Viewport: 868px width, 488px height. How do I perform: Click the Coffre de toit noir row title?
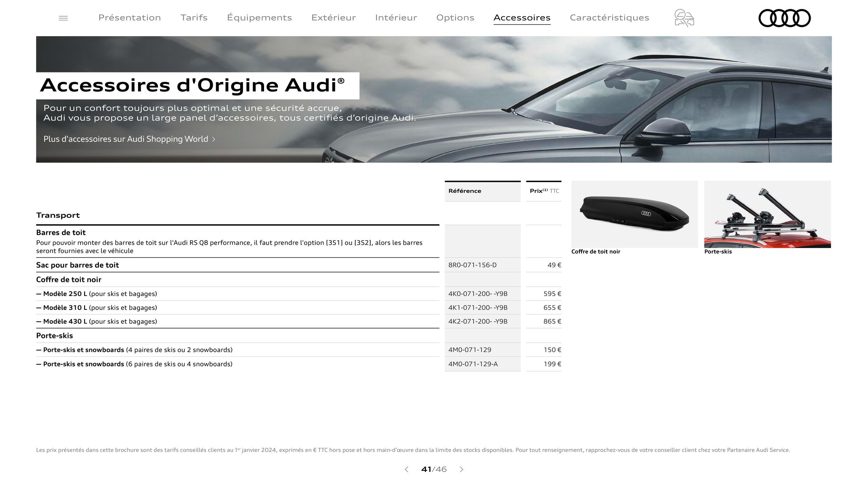click(69, 280)
